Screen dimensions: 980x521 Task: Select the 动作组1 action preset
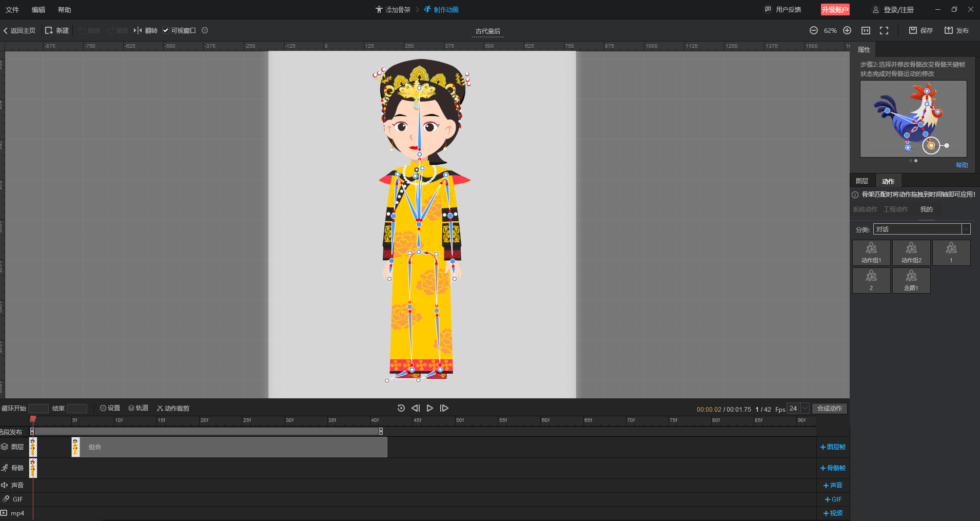[x=871, y=253]
